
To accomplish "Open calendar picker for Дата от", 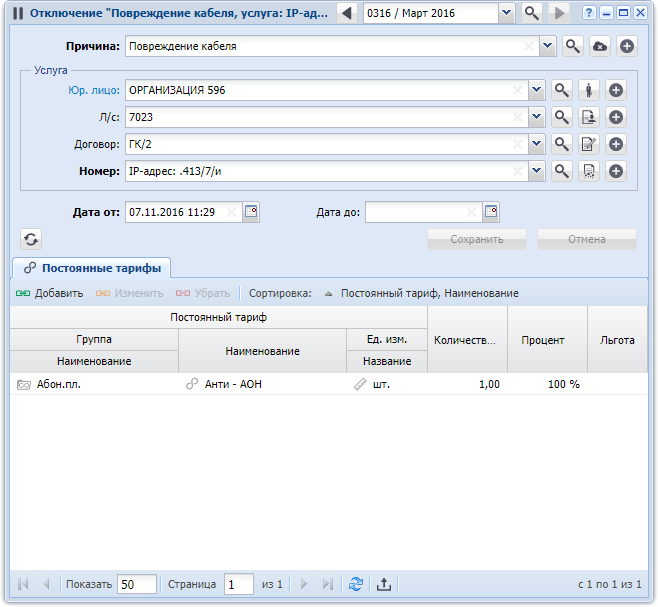I will tap(251, 212).
